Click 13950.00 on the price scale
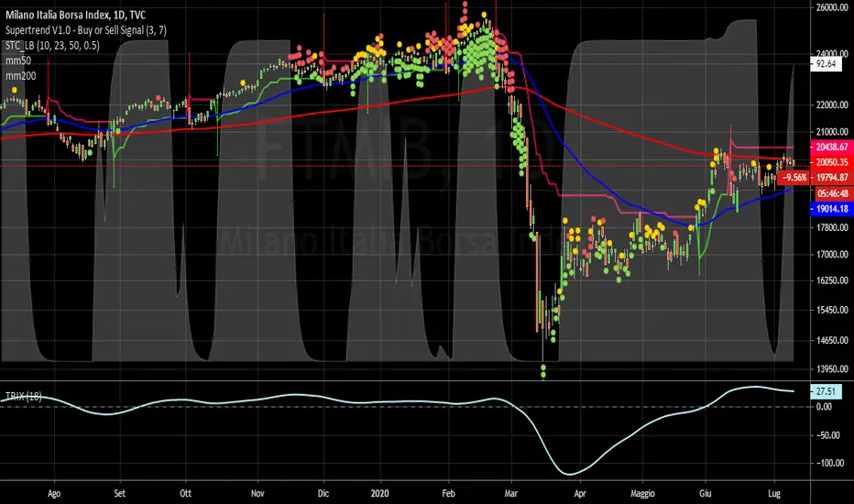This screenshot has height=504, width=854. [827, 369]
